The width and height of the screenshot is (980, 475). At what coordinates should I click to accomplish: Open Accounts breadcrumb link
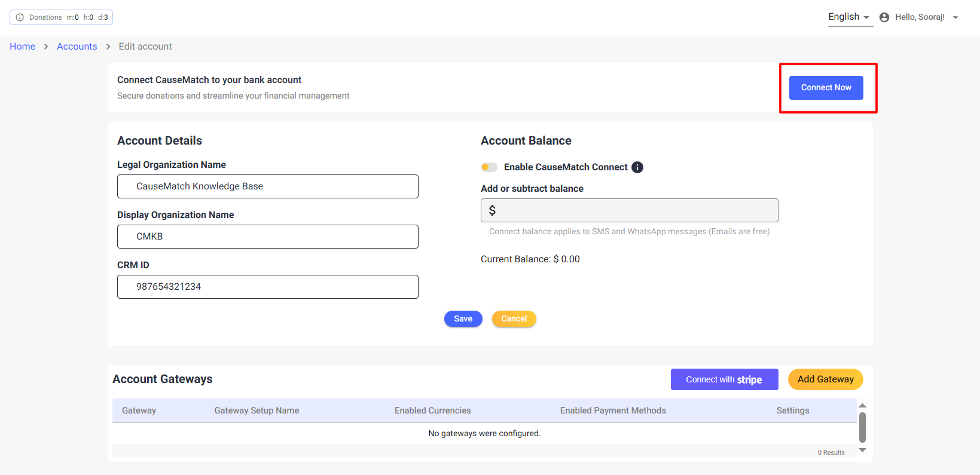click(x=77, y=47)
